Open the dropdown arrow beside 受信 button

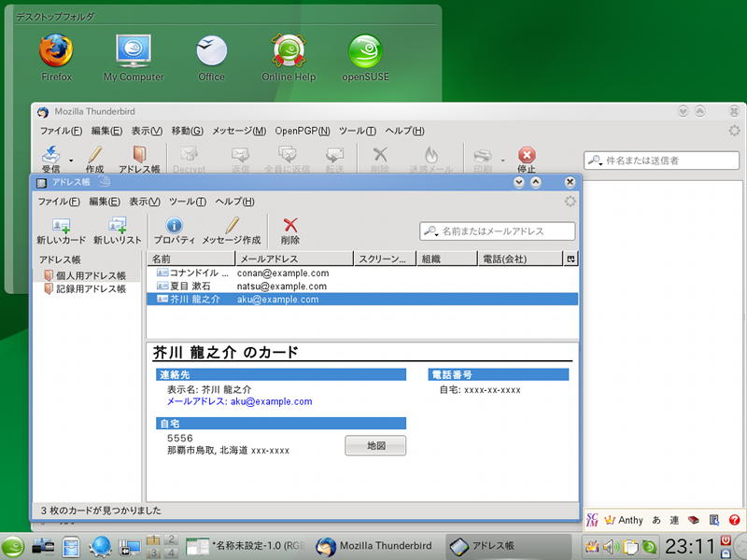coord(71,160)
